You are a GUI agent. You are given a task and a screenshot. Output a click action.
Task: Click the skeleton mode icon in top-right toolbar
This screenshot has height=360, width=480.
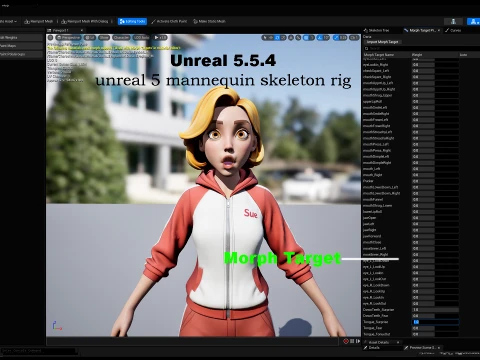click(x=453, y=21)
